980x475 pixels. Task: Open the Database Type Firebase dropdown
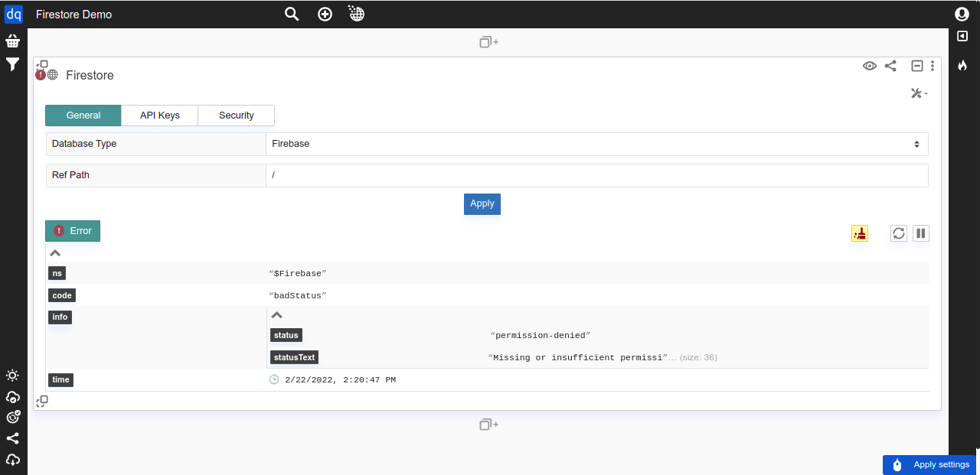pos(597,144)
